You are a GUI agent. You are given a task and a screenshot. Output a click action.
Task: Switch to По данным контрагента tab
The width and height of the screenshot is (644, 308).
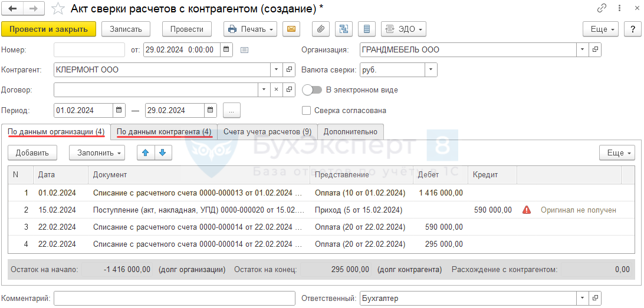(164, 132)
